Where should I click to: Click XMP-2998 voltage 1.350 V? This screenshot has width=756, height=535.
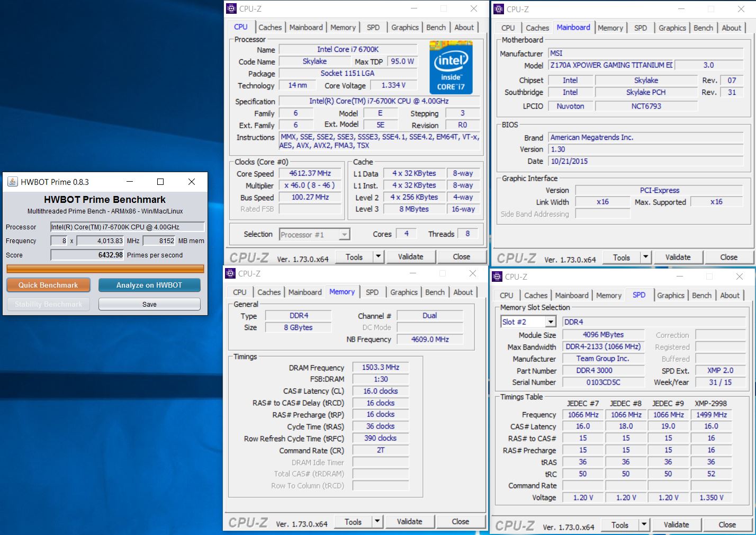[711, 497]
